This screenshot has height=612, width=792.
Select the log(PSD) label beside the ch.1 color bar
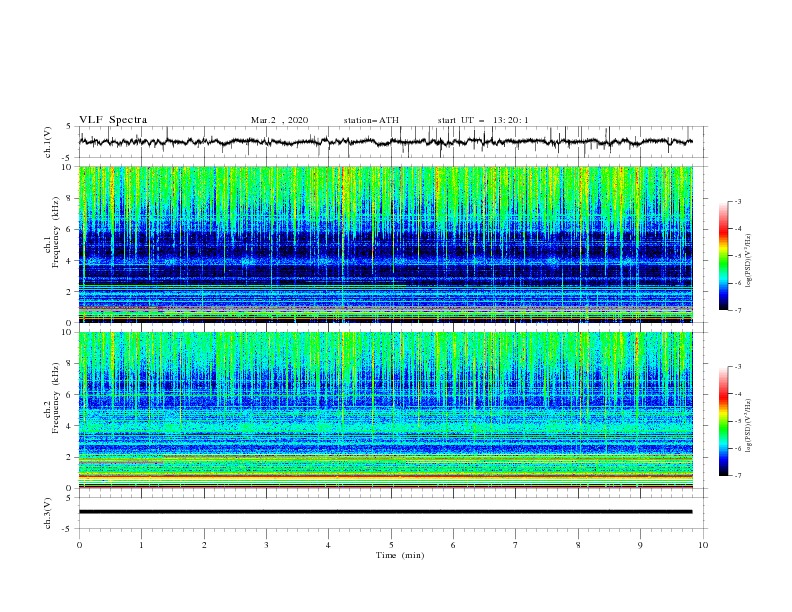point(750,261)
